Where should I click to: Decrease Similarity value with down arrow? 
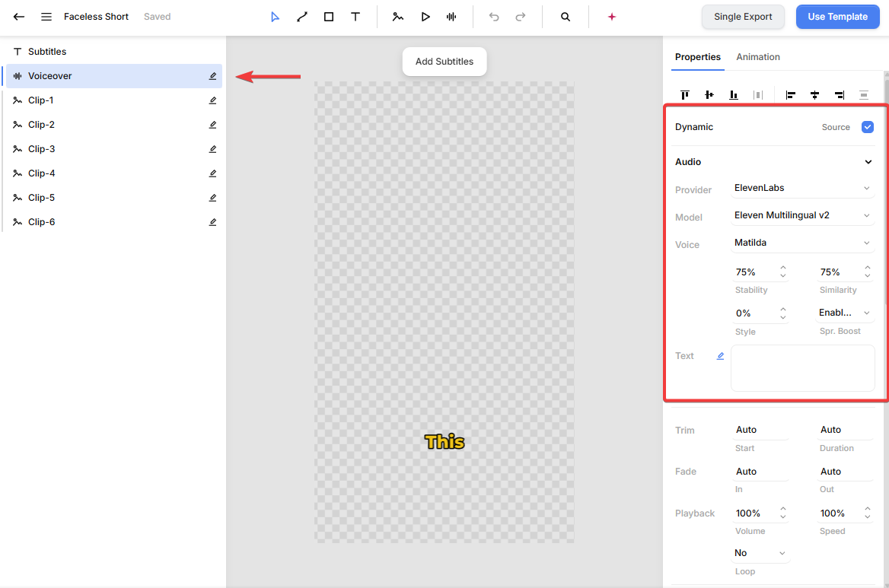click(x=868, y=276)
